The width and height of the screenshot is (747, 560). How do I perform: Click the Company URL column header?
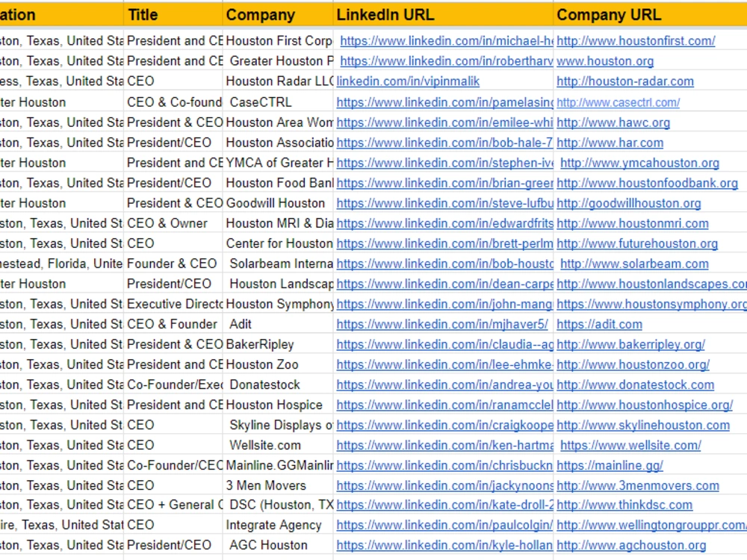(651, 15)
